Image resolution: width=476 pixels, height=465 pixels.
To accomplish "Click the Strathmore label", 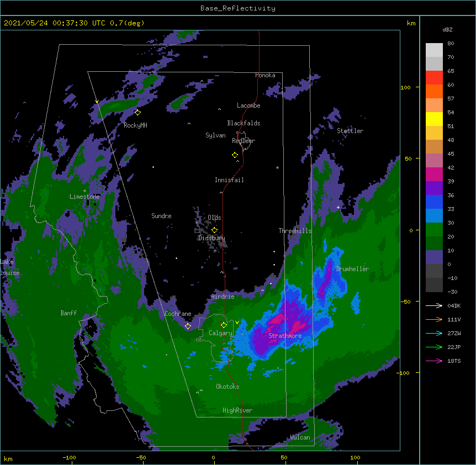I will pyautogui.click(x=285, y=336).
